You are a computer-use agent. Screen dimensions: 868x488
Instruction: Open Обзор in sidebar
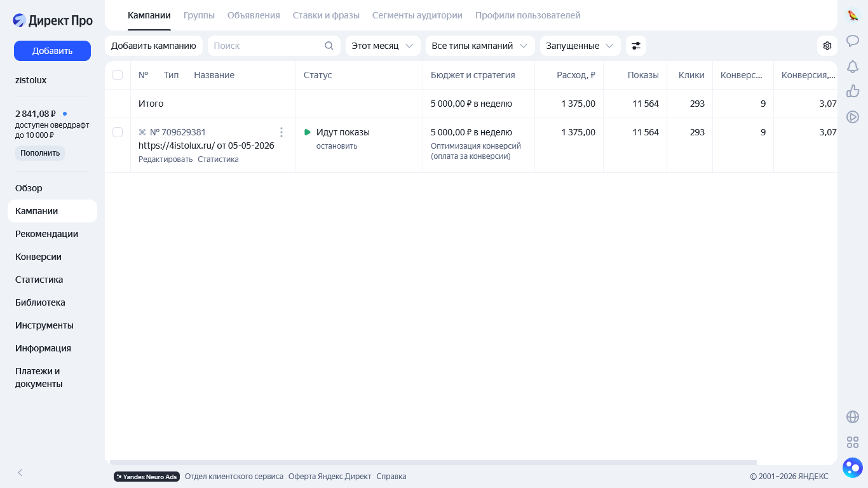click(x=52, y=188)
